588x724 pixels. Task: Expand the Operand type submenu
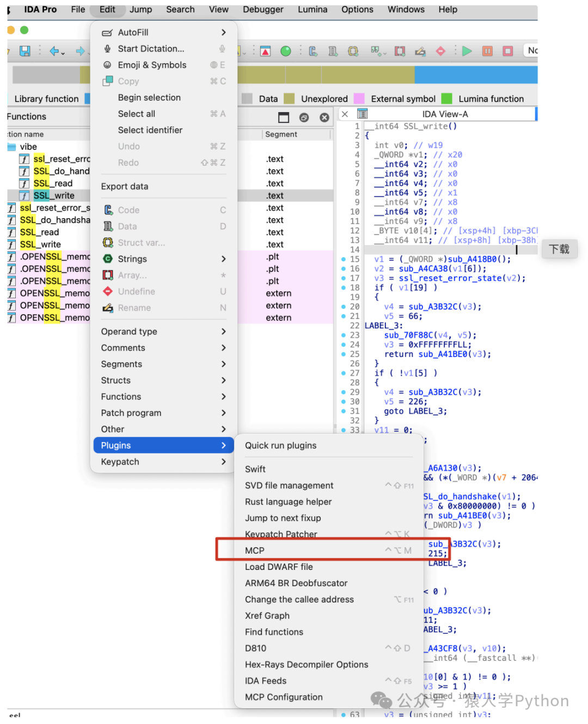pyautogui.click(x=164, y=332)
